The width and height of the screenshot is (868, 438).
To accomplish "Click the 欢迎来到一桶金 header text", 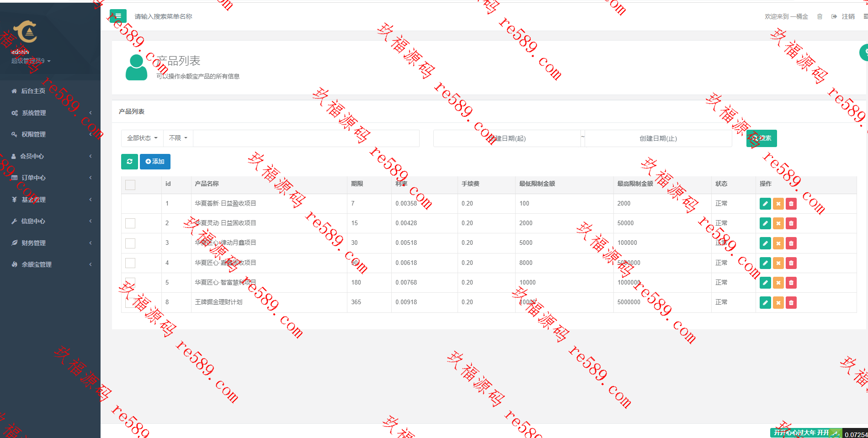I will pyautogui.click(x=786, y=16).
